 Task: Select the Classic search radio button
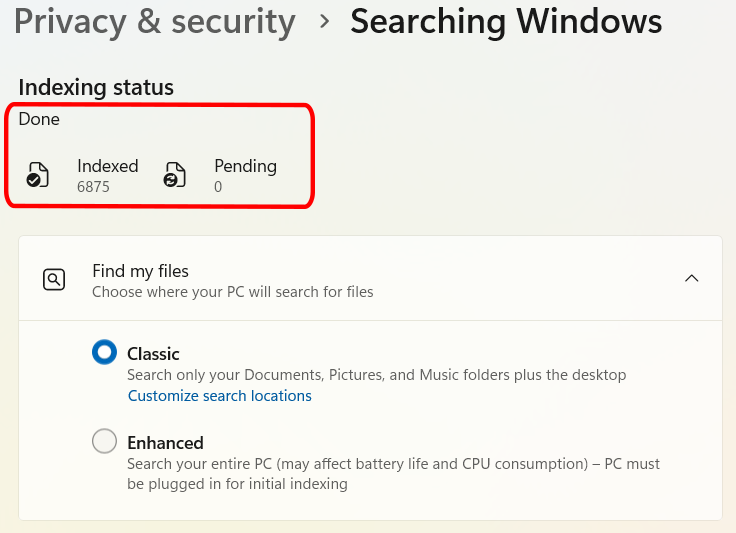(104, 352)
